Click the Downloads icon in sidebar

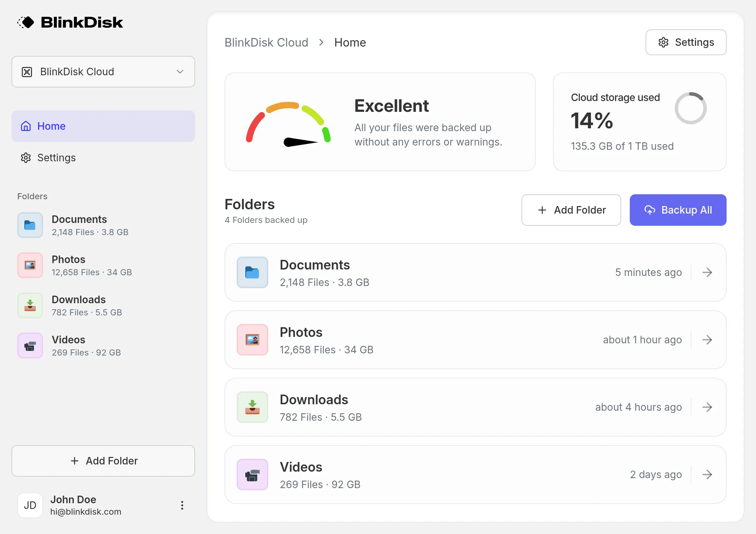30,305
